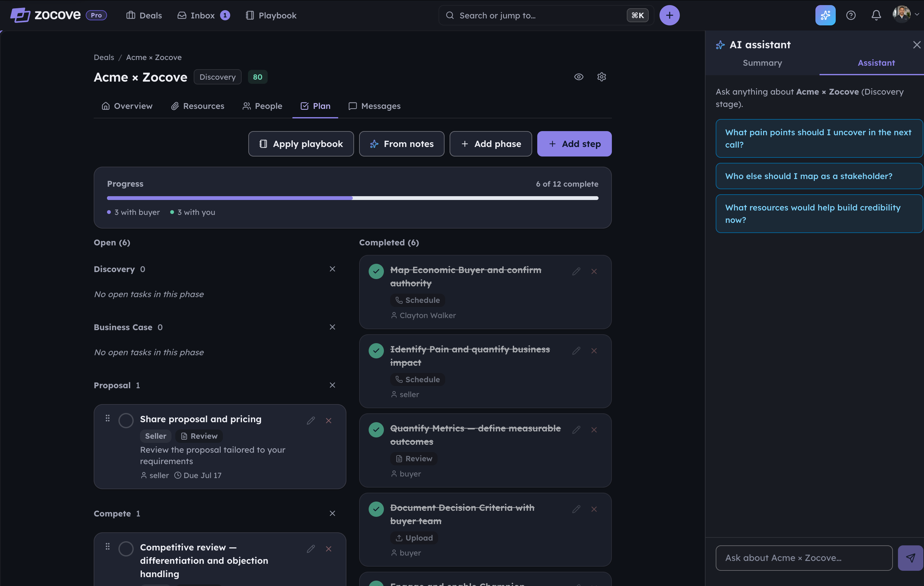Viewport: 924px width, 586px height.
Task: Uncheck Identify Pain step
Action: 376,351
